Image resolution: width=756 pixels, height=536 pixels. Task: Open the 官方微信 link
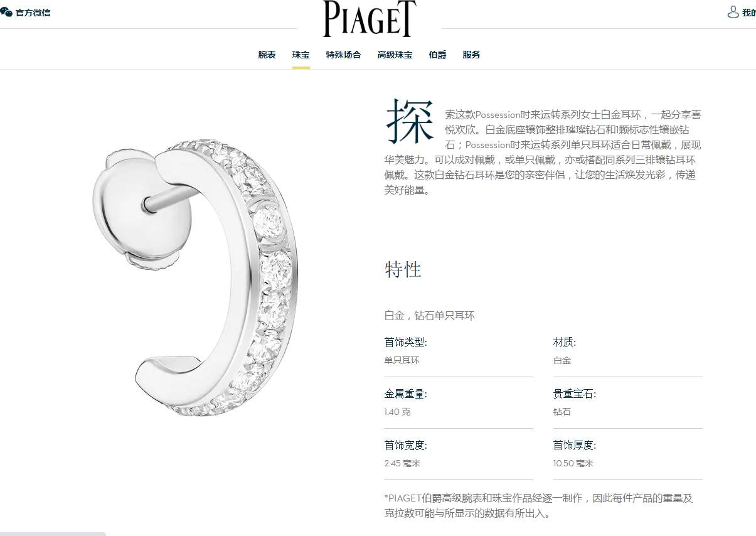coord(33,13)
